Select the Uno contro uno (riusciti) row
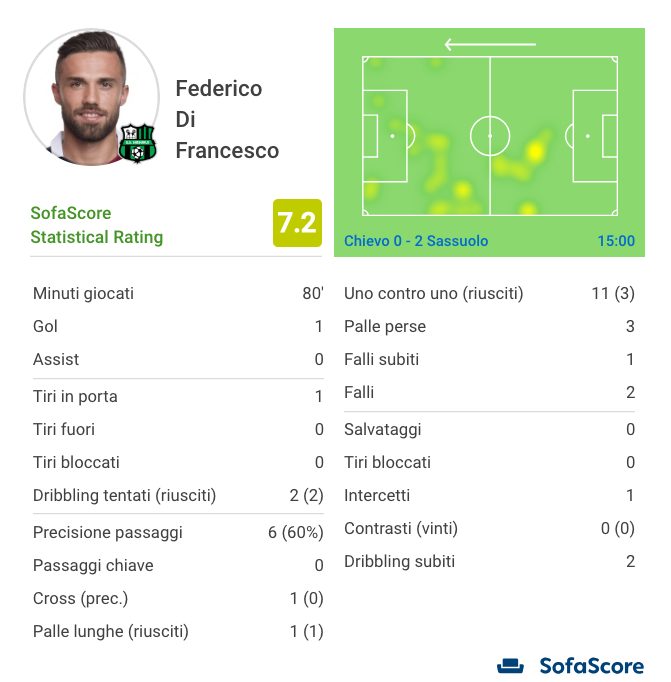671x682 pixels. click(489, 293)
